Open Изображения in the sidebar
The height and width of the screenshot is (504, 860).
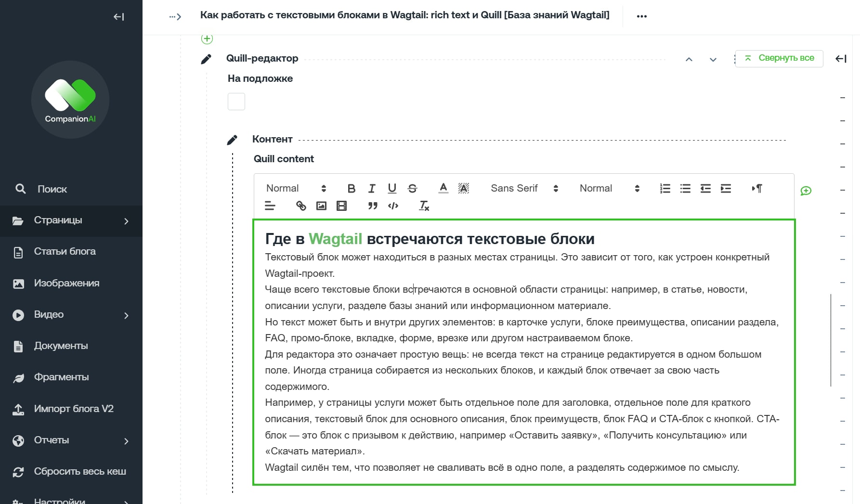click(71, 284)
